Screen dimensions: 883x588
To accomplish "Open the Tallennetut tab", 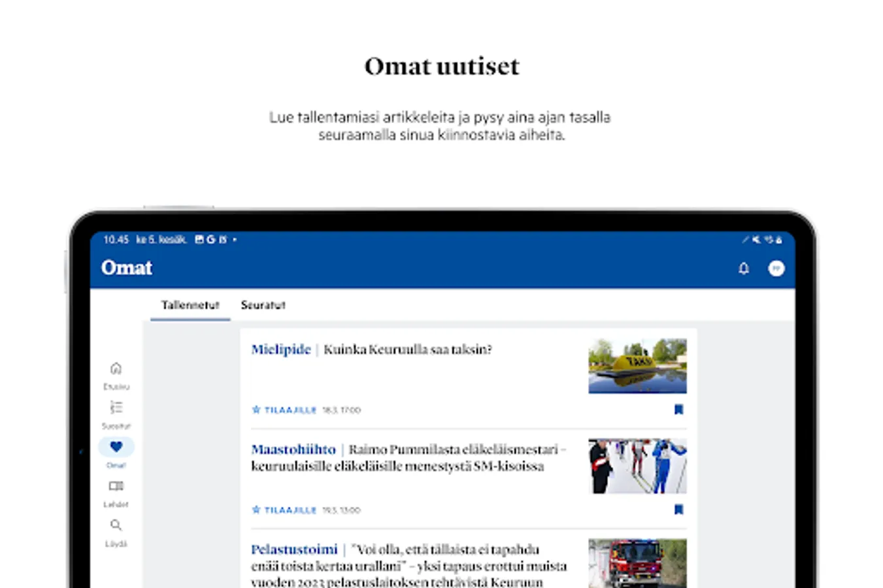I will tap(190, 305).
